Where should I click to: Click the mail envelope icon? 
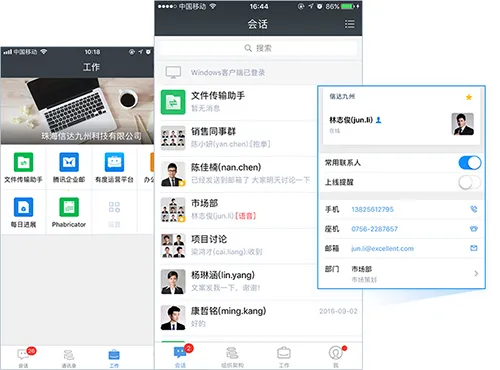coord(474,248)
